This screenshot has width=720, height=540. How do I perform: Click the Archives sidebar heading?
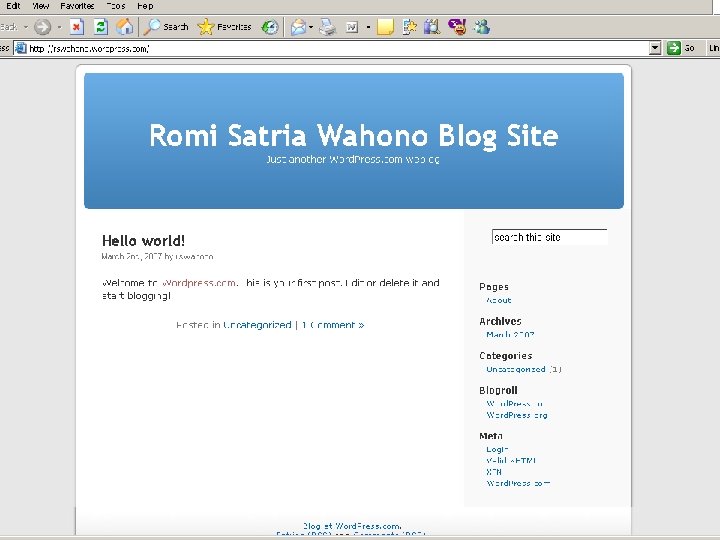500,321
